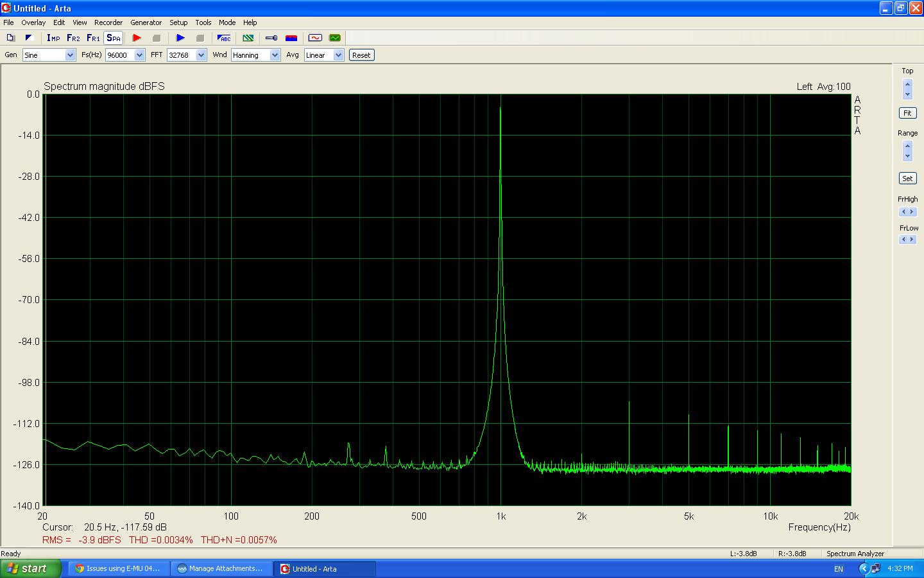The image size is (924, 578).
Task: Click the 1 kHz fundamental peak in spectrum
Action: click(x=501, y=109)
